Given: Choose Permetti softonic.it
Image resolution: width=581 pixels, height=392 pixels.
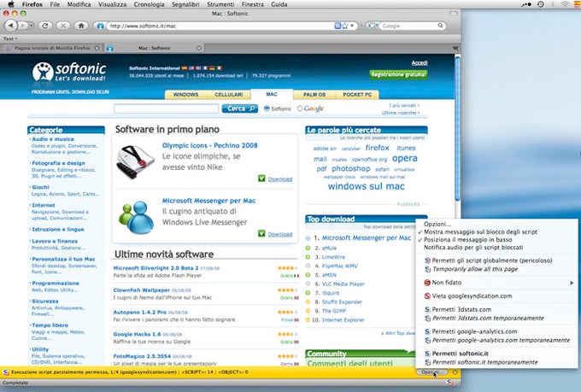Looking at the screenshot, I should click(460, 354).
